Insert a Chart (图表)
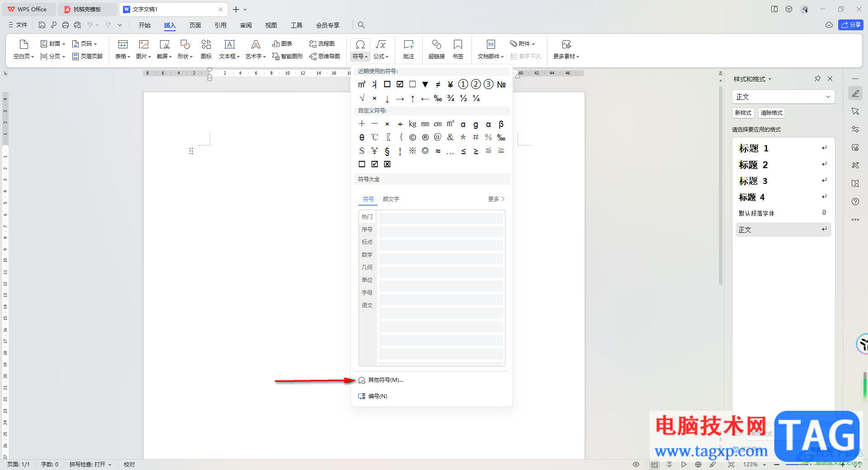This screenshot has height=470, width=868. click(x=282, y=44)
